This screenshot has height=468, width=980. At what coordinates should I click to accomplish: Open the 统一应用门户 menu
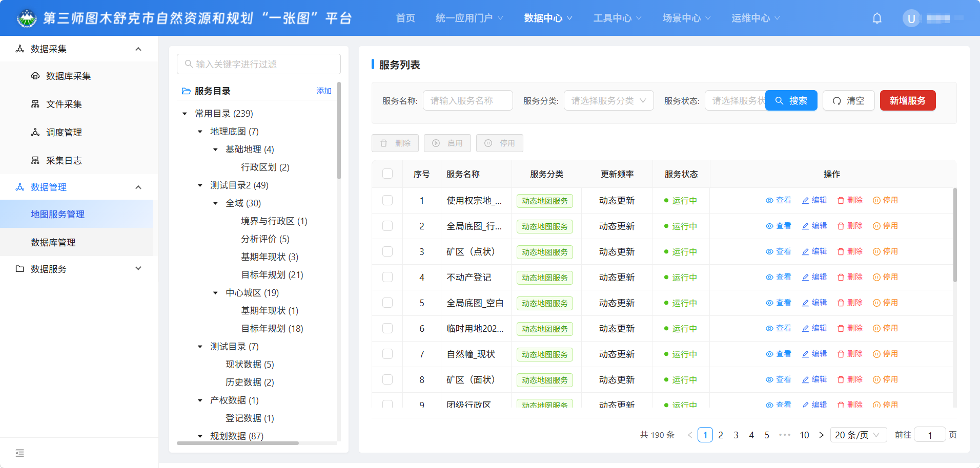469,18
